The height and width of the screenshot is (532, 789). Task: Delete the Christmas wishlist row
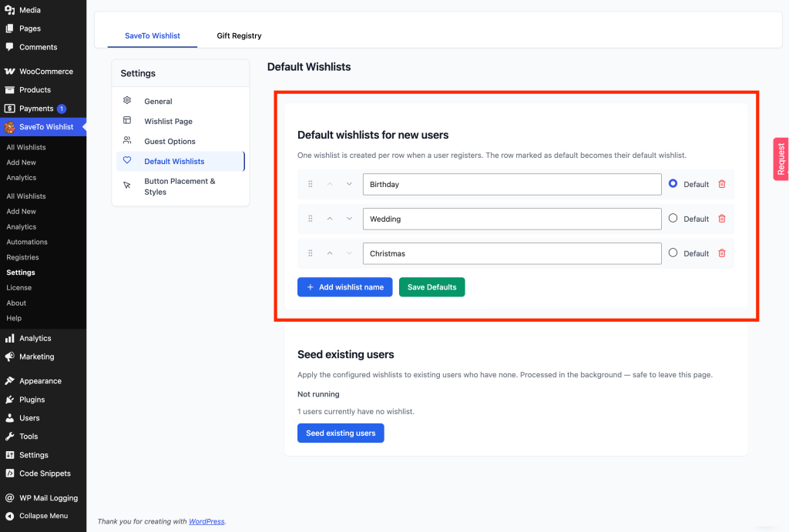[x=722, y=253]
